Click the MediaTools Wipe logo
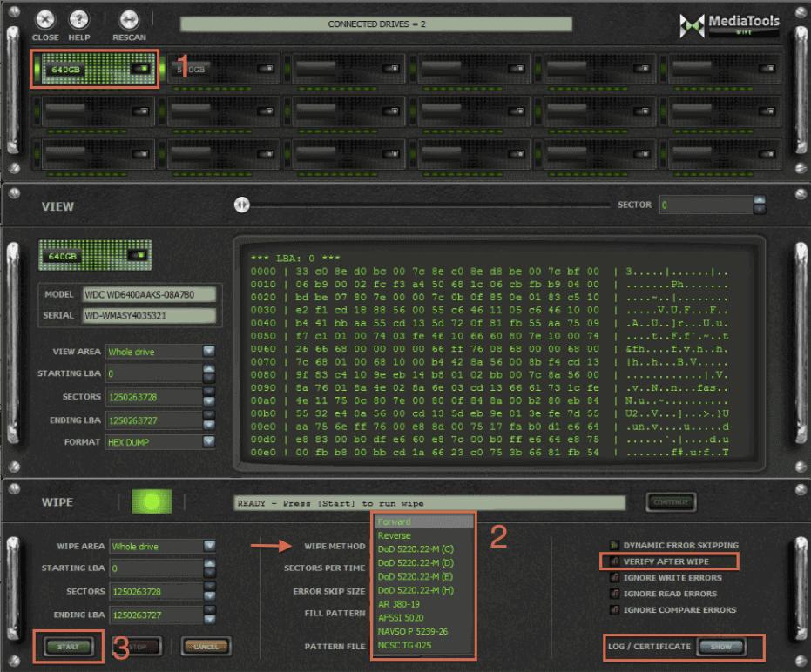This screenshot has height=672, width=811. point(729,25)
